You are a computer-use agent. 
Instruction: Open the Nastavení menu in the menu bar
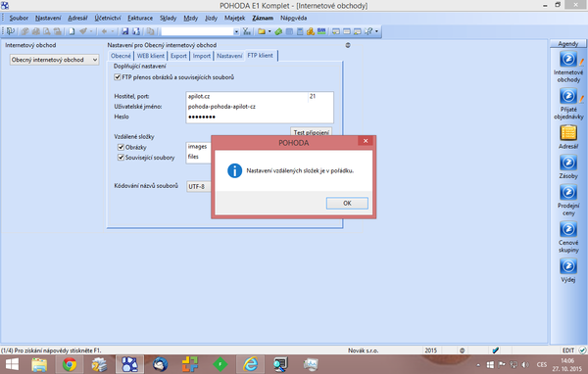(48, 18)
